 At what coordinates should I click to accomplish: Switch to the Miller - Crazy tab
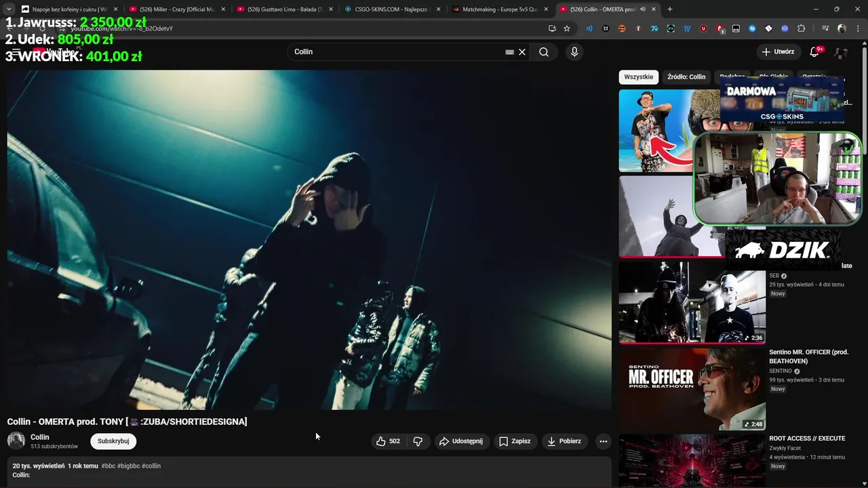click(178, 9)
